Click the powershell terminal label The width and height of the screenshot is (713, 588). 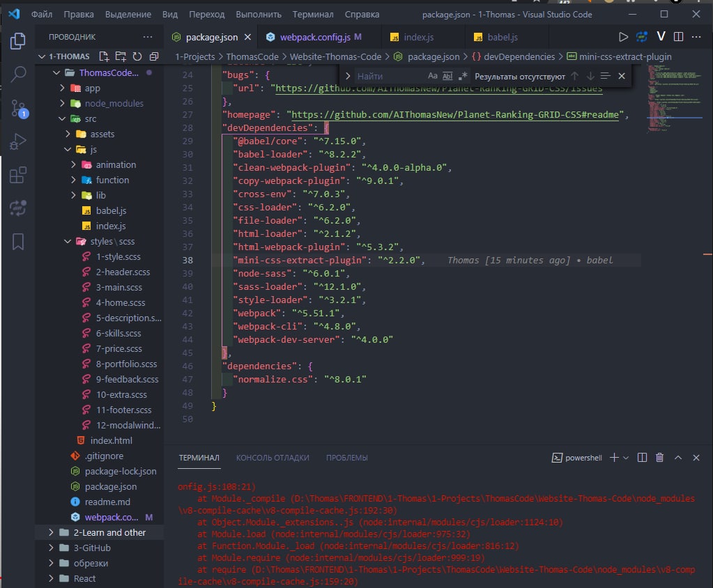583,458
